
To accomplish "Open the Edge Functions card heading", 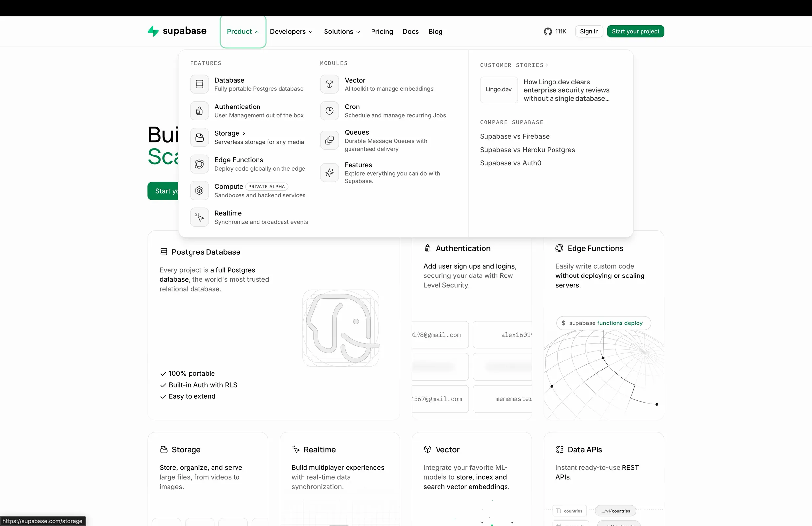I will (595, 248).
